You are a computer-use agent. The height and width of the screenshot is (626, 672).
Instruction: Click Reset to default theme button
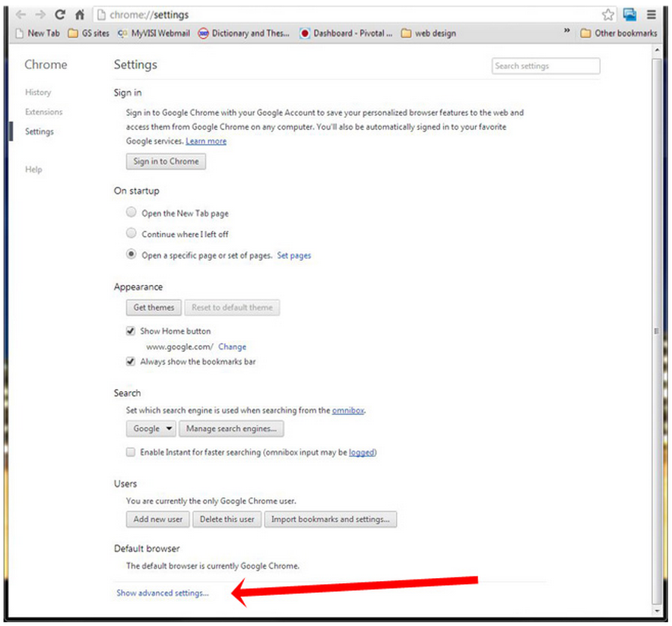tap(232, 308)
